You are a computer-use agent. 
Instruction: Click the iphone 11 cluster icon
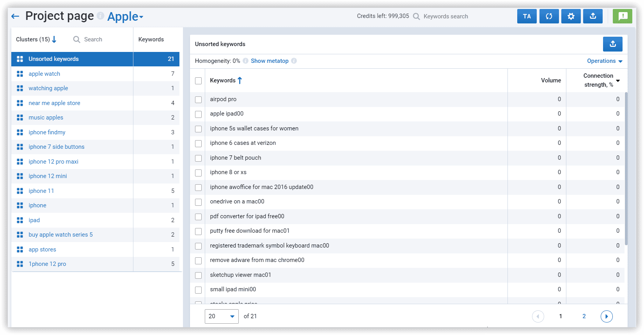pyautogui.click(x=20, y=191)
